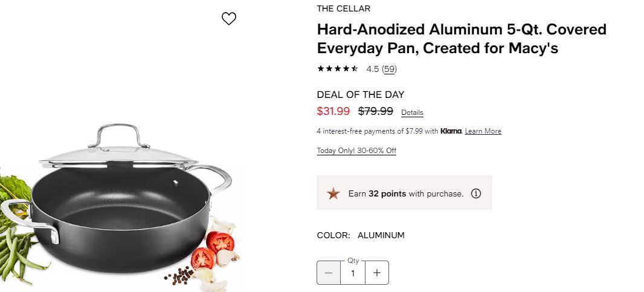644x292 pixels.
Task: Click the crossed-out $79.99 original price
Action: pos(376,111)
